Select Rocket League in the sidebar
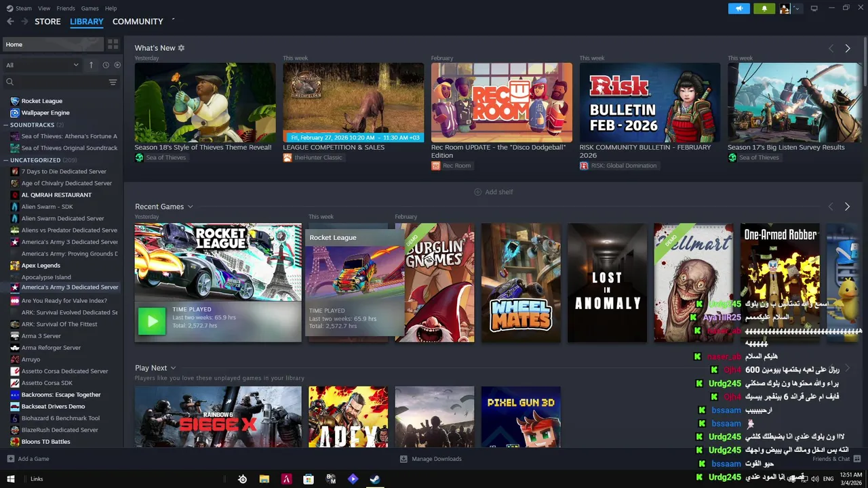 coord(41,101)
